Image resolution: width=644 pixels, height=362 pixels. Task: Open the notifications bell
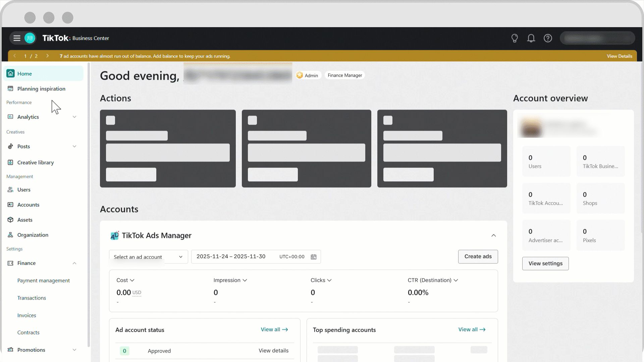pos(531,38)
